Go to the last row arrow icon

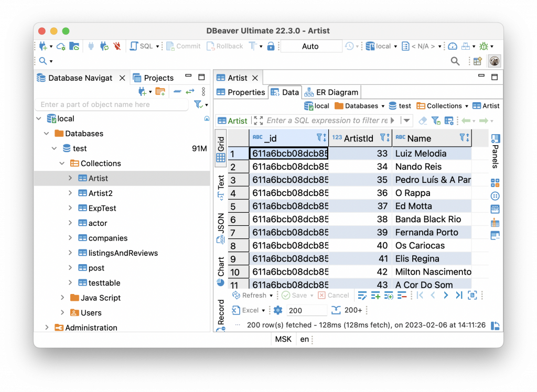[459, 295]
